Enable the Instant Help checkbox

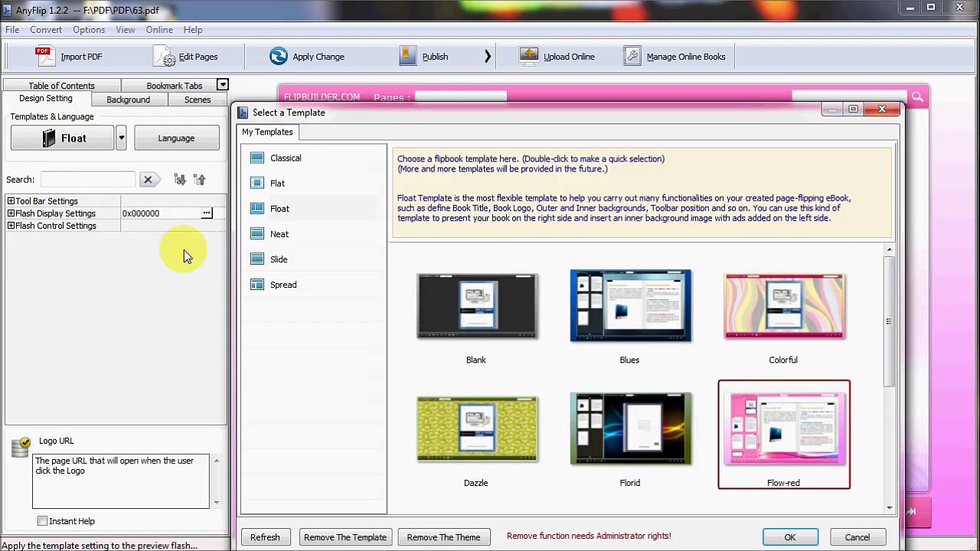click(x=42, y=521)
